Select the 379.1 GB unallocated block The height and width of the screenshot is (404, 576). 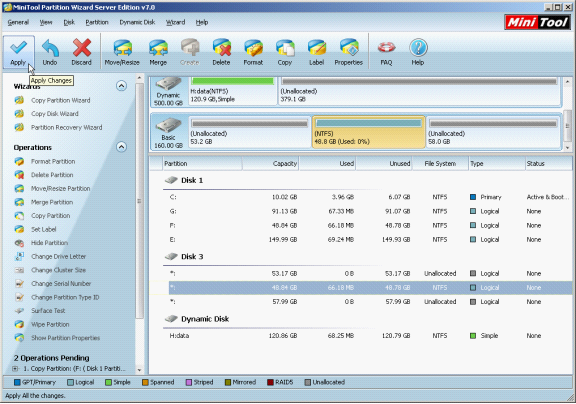coord(420,91)
